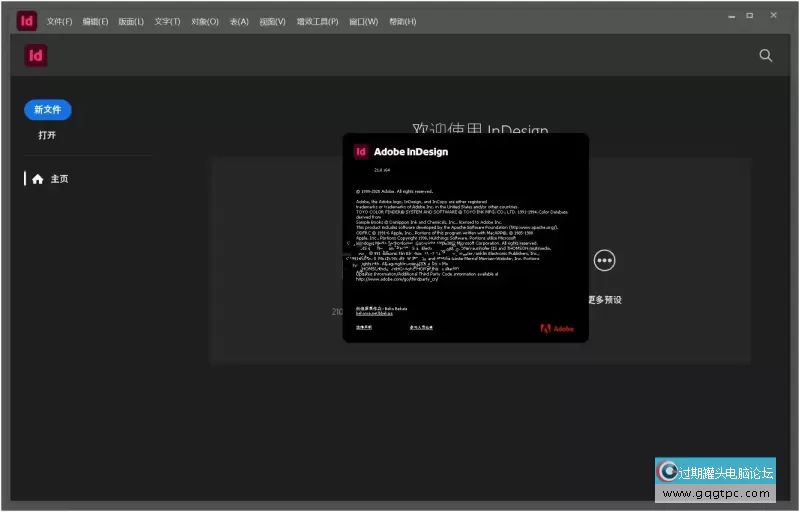Open the 文字(T) menu
This screenshot has height=512, width=800.
click(167, 21)
